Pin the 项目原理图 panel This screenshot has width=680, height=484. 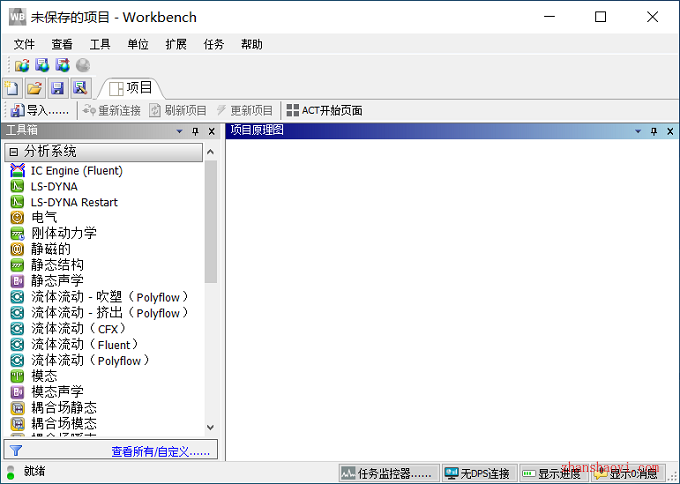654,131
